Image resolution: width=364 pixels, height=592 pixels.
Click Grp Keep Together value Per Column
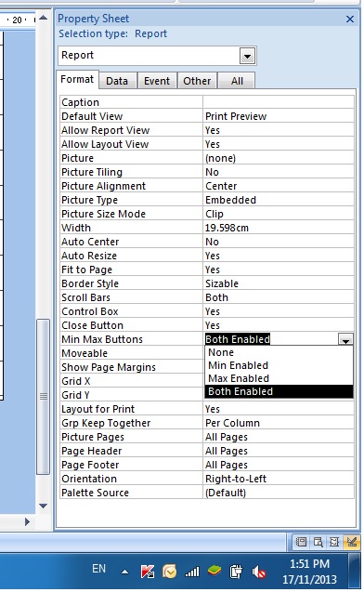point(279,423)
